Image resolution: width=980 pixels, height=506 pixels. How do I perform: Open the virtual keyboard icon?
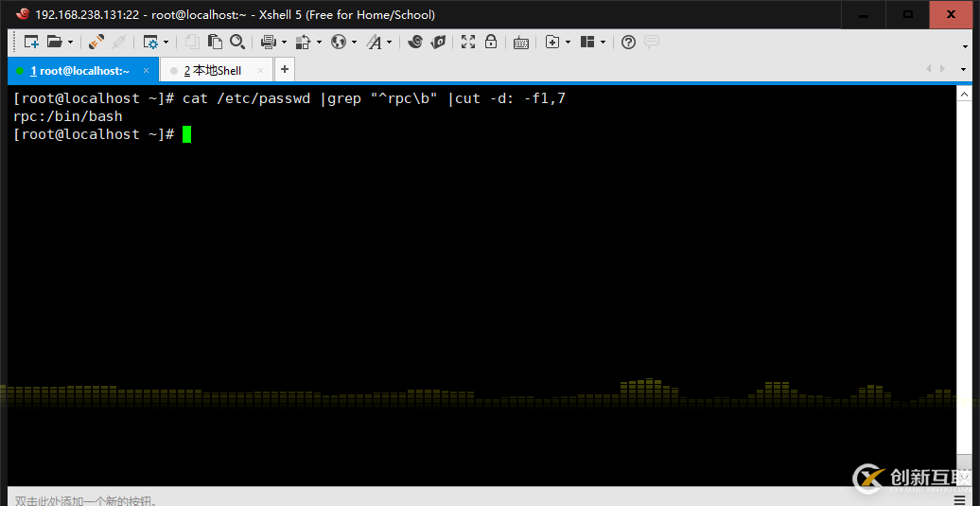(x=521, y=43)
